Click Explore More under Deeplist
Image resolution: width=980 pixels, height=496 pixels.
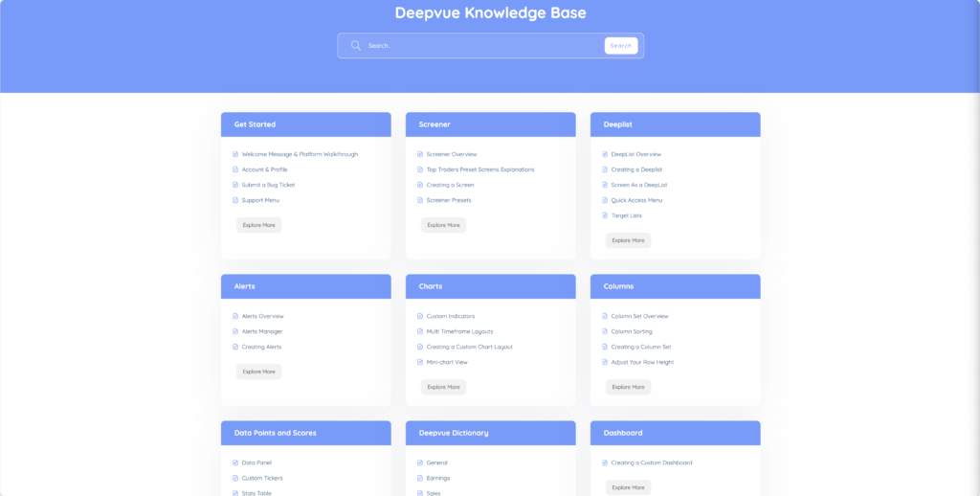pyautogui.click(x=628, y=240)
